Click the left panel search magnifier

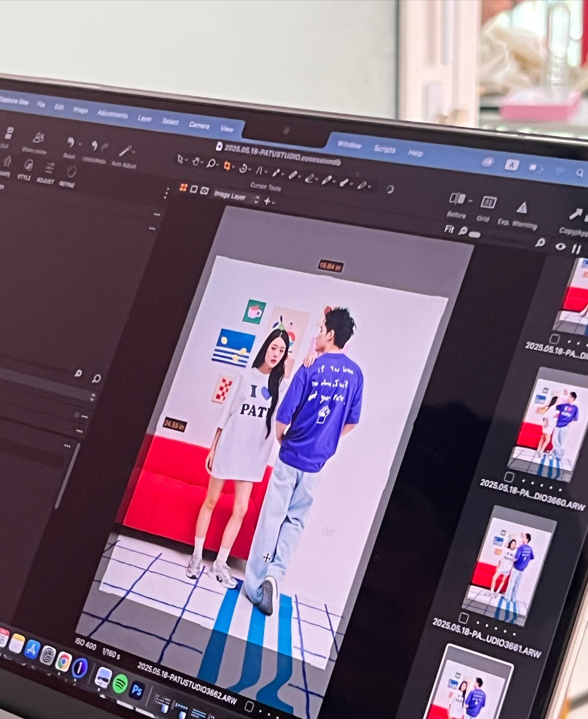(x=96, y=379)
